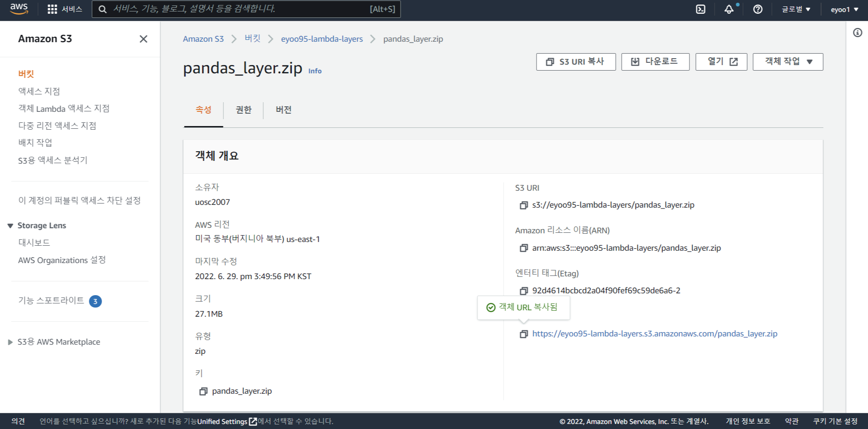
Task: Click the 다운로드 button
Action: (655, 62)
